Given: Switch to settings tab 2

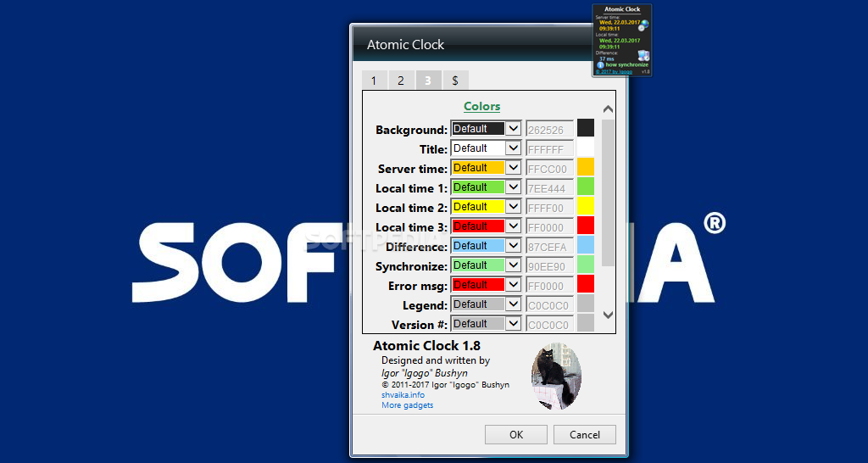Looking at the screenshot, I should click(401, 81).
